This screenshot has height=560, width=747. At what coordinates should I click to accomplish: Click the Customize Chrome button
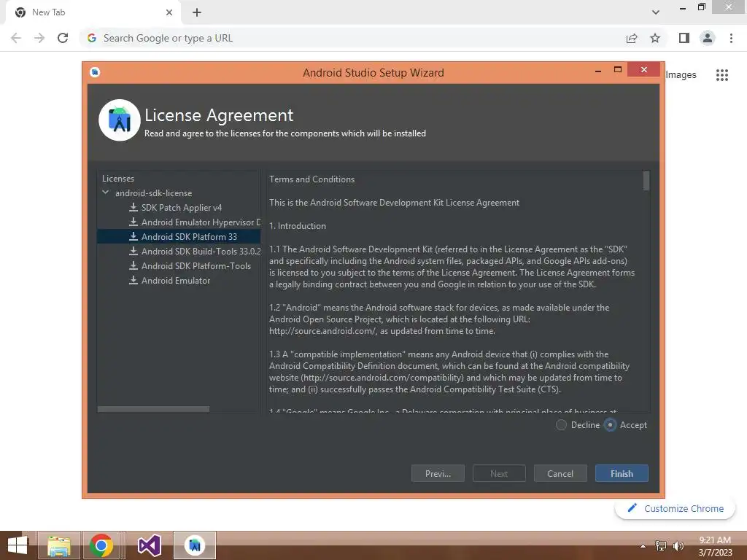pos(676,508)
